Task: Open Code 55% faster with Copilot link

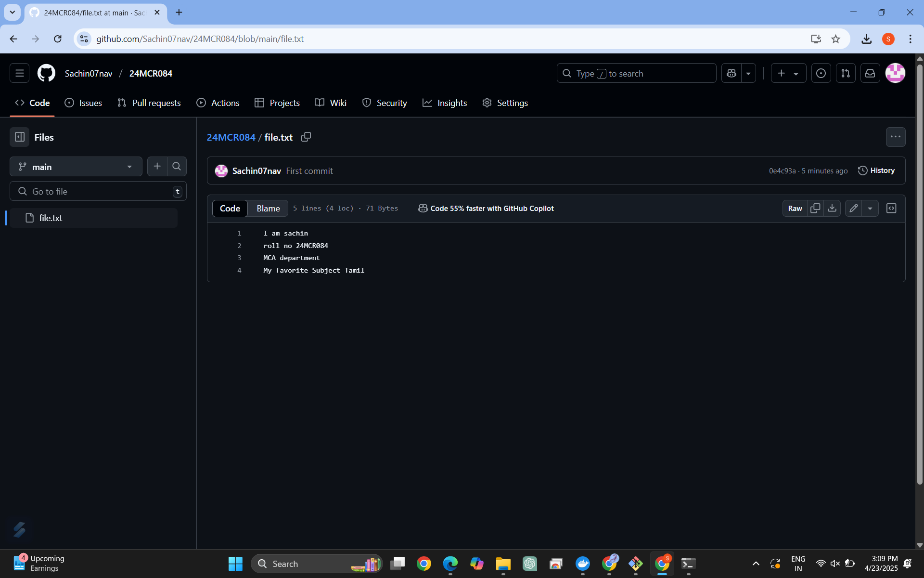Action: click(x=486, y=209)
